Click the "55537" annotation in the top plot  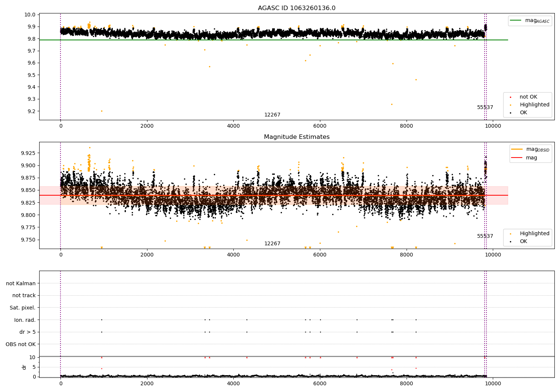485,108
